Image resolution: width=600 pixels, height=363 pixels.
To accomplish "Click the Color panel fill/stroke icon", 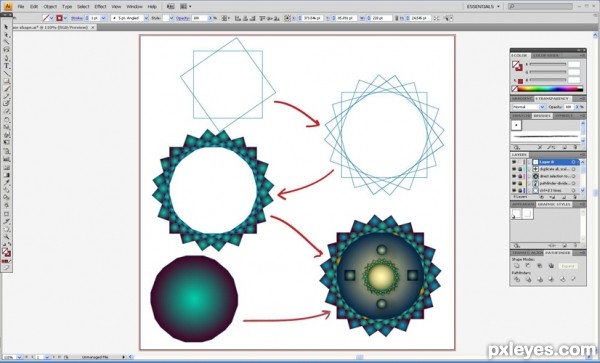I will pos(517,66).
